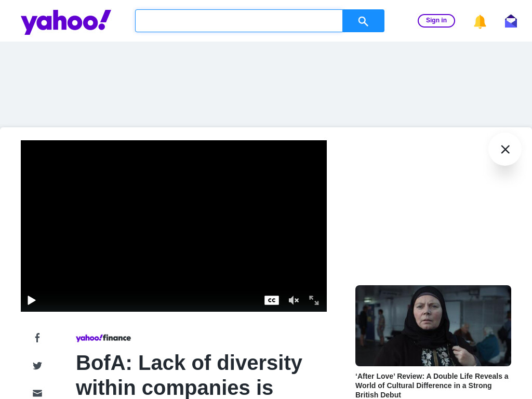This screenshot has height=399, width=532.
Task: Click the Yahoo Finance logo link
Action: [x=103, y=338]
